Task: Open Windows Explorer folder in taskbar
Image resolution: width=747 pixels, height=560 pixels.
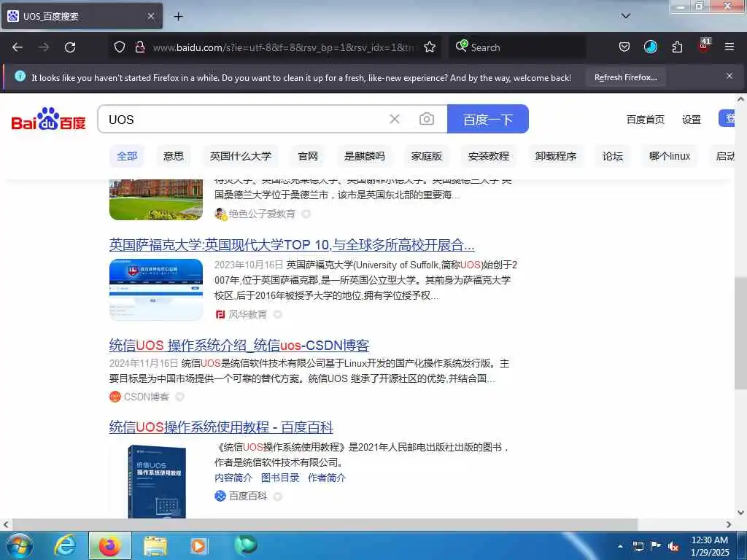Action: [x=155, y=545]
